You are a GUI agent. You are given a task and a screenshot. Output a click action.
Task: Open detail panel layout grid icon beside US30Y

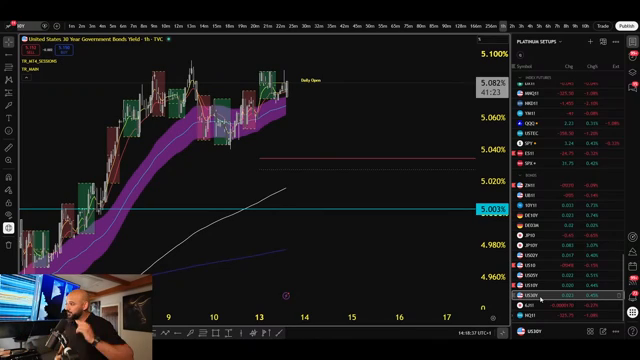coord(590,331)
